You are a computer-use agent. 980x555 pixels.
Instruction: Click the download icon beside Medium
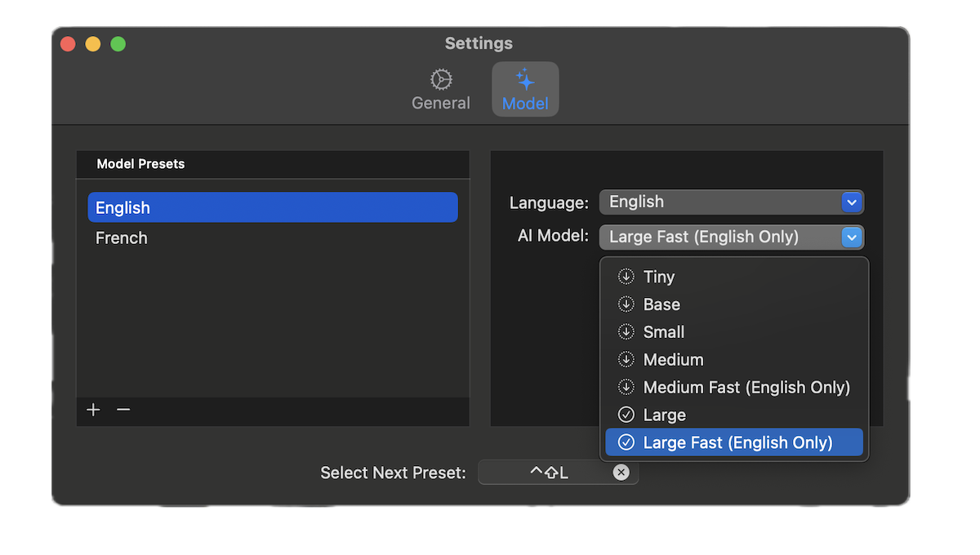pos(626,360)
